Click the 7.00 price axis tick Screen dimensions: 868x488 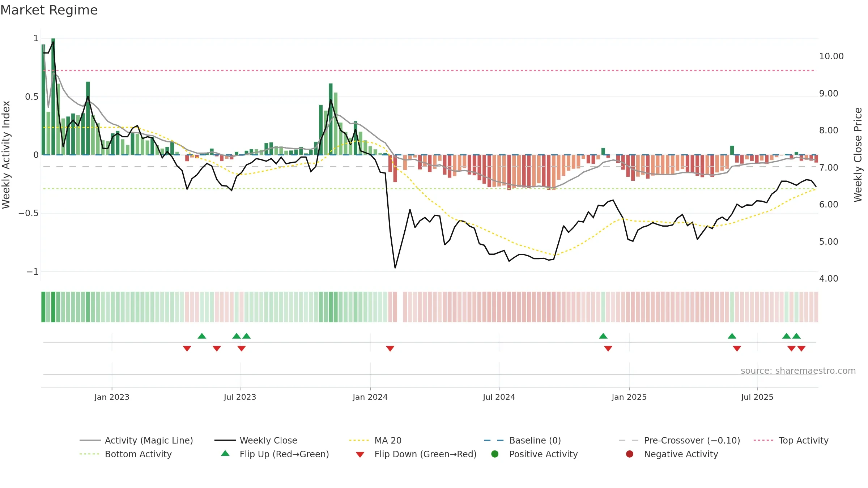click(829, 168)
